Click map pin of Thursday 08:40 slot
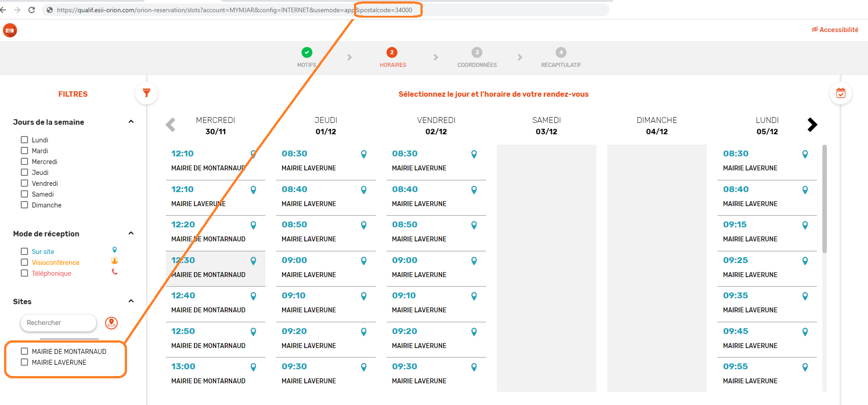 [363, 190]
